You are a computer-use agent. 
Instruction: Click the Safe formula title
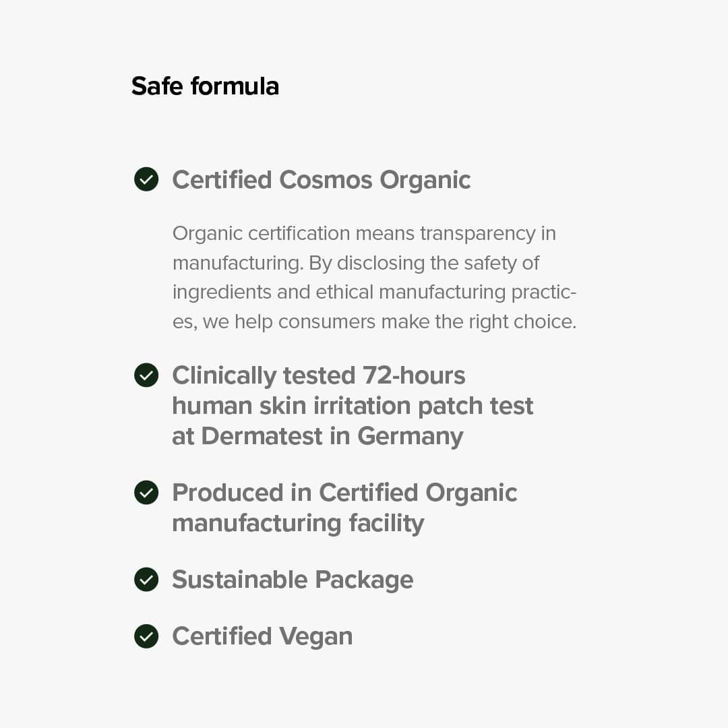[205, 86]
